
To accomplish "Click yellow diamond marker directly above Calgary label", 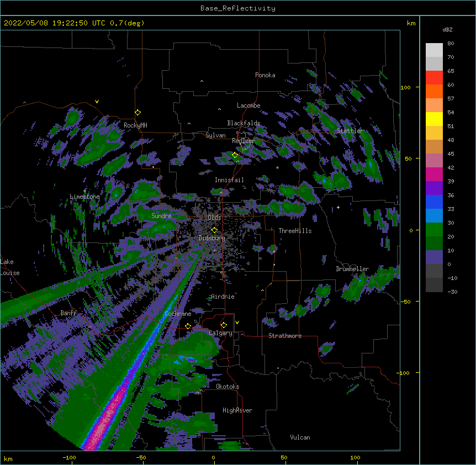I will 224,325.
